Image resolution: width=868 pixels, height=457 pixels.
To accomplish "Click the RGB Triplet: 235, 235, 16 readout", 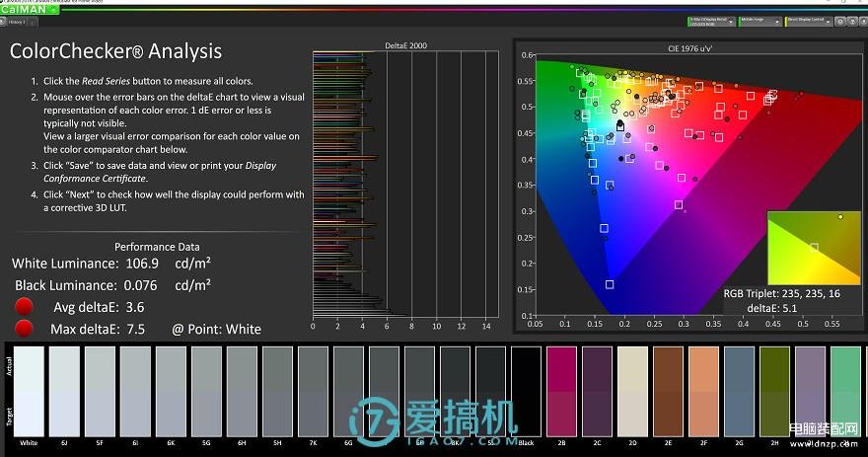I will pos(781,294).
